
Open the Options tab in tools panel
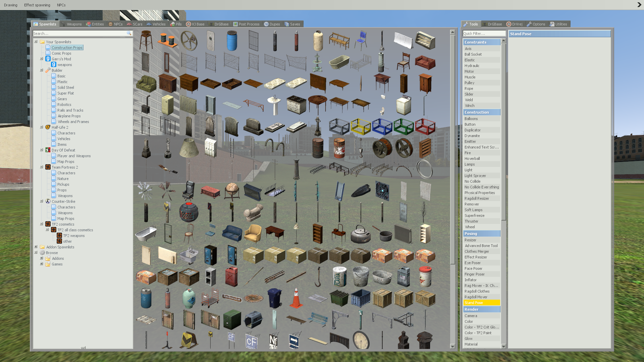click(x=536, y=24)
